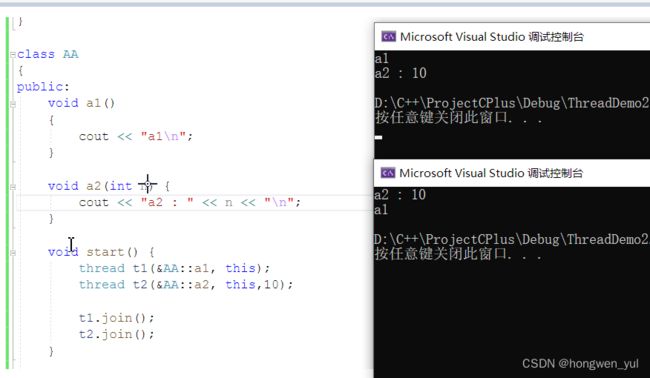Click the 't1.join();' statement
This screenshot has height=378, width=650.
pyautogui.click(x=116, y=318)
